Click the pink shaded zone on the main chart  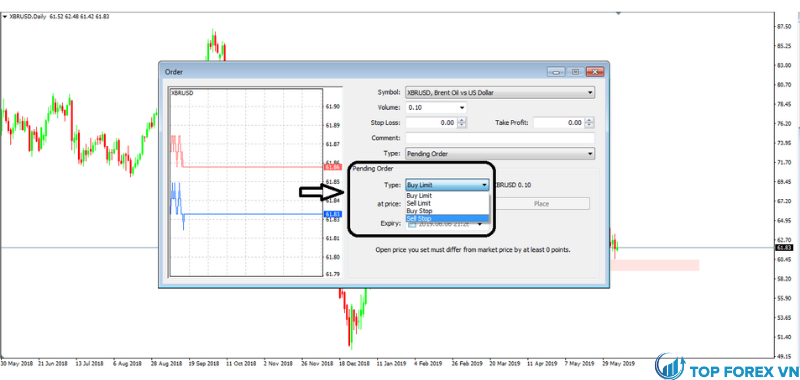pos(655,265)
